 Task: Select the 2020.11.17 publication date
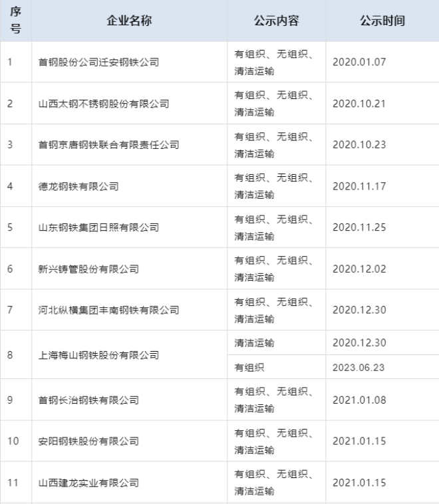(x=359, y=186)
